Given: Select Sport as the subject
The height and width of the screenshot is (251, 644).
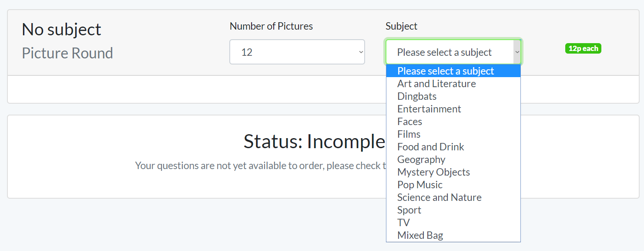Looking at the screenshot, I should coord(409,210).
